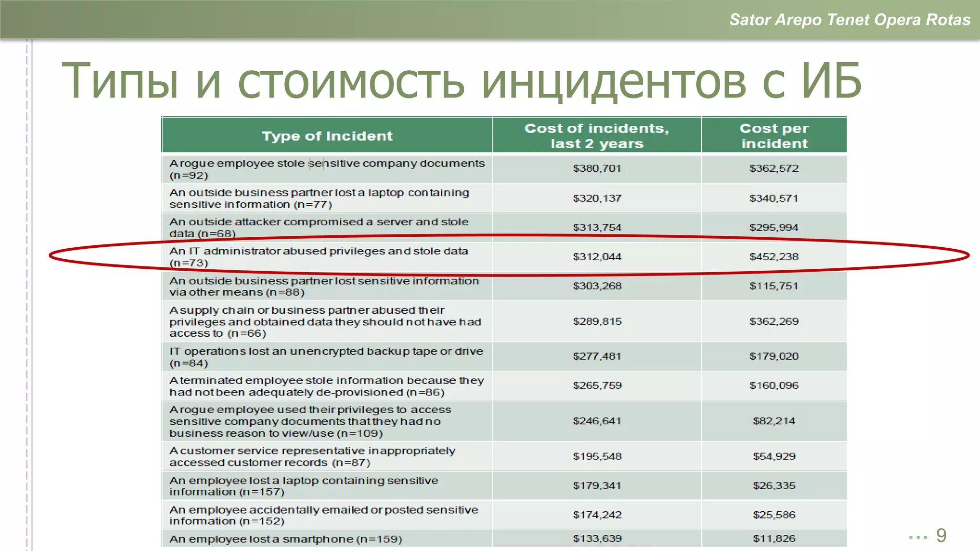Click the $380,701 cost cell
Image resolution: width=980 pixels, height=551 pixels.
coord(597,168)
